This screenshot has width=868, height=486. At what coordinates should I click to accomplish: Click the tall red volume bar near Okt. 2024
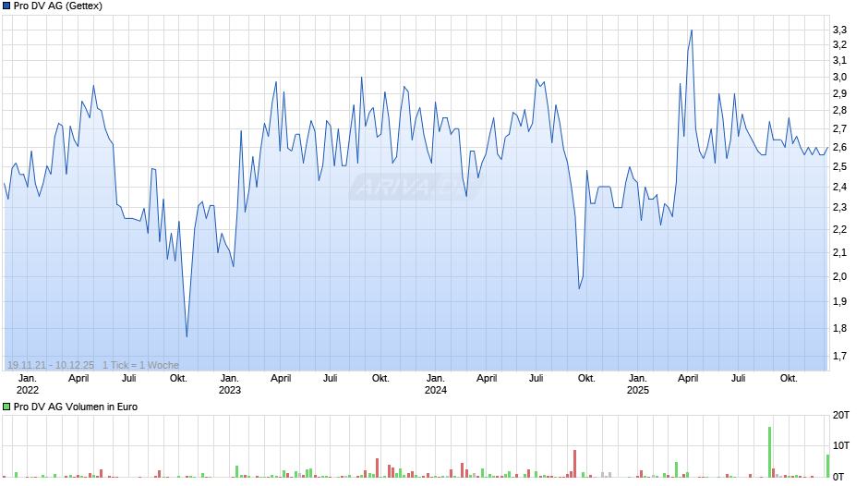(574, 464)
